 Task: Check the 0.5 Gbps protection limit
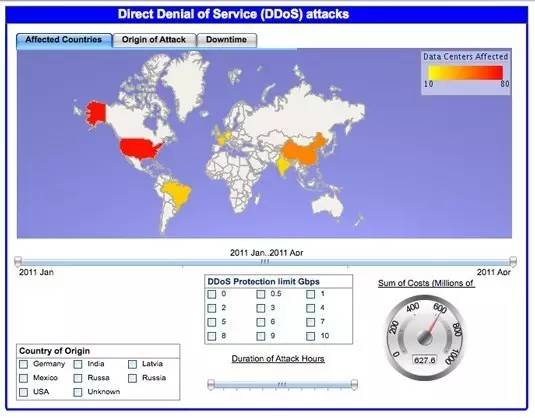point(261,294)
